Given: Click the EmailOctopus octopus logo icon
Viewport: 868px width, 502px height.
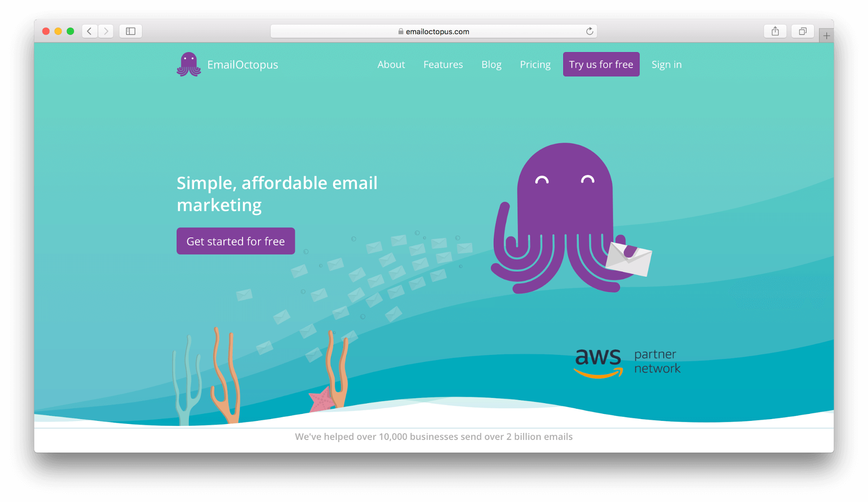Looking at the screenshot, I should pyautogui.click(x=188, y=64).
